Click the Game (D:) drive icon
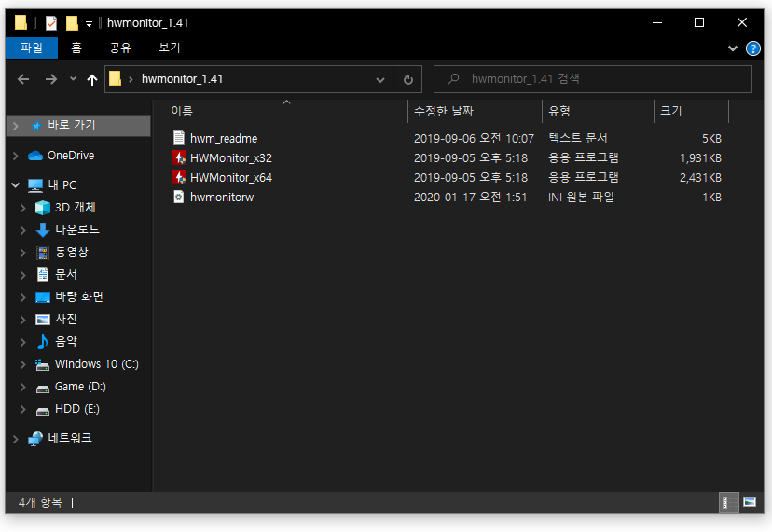The width and height of the screenshot is (772, 532). coord(43,389)
